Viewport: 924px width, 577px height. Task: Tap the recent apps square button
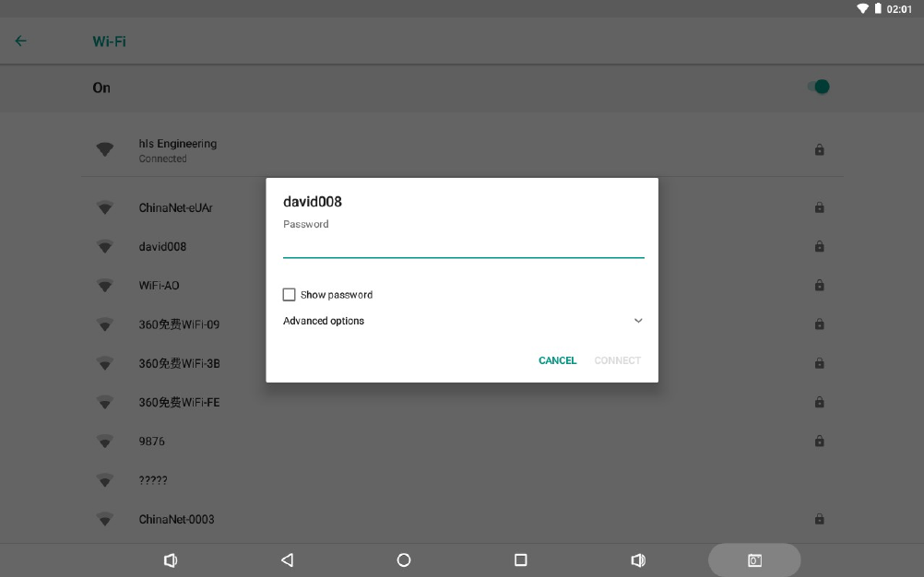click(520, 559)
